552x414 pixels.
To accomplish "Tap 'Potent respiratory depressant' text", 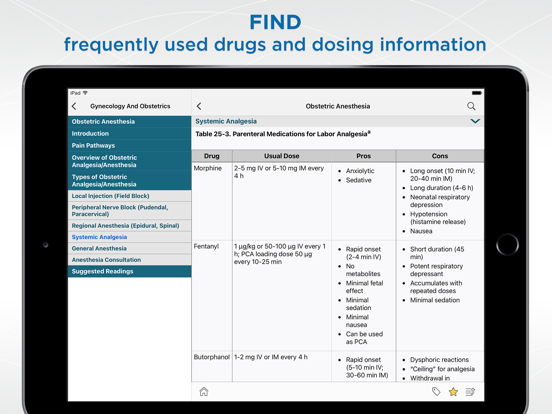I will [436, 270].
